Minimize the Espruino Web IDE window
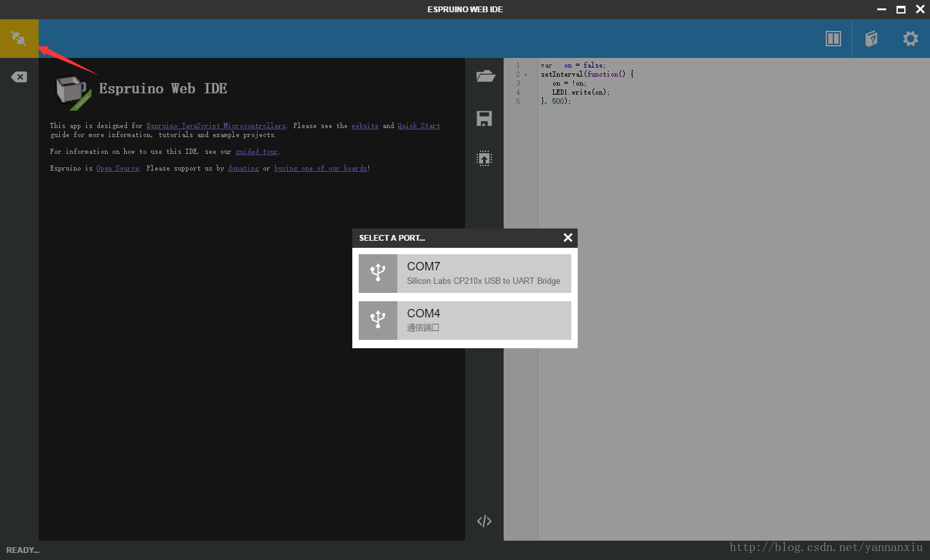 coord(882,10)
